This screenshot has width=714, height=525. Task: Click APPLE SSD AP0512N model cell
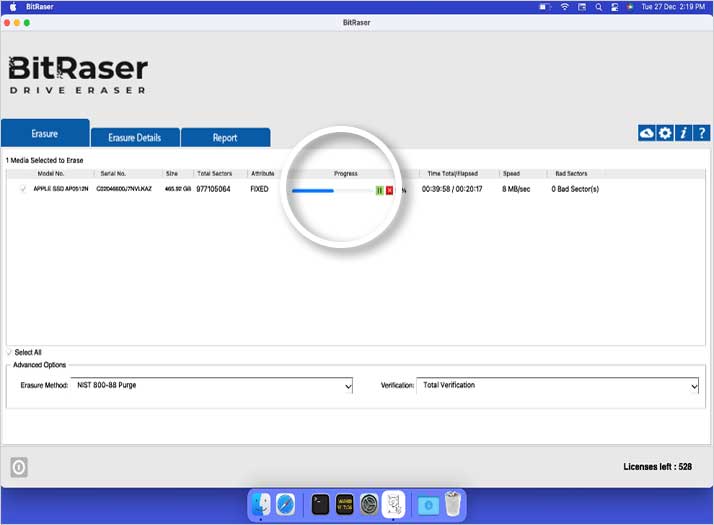(x=61, y=189)
